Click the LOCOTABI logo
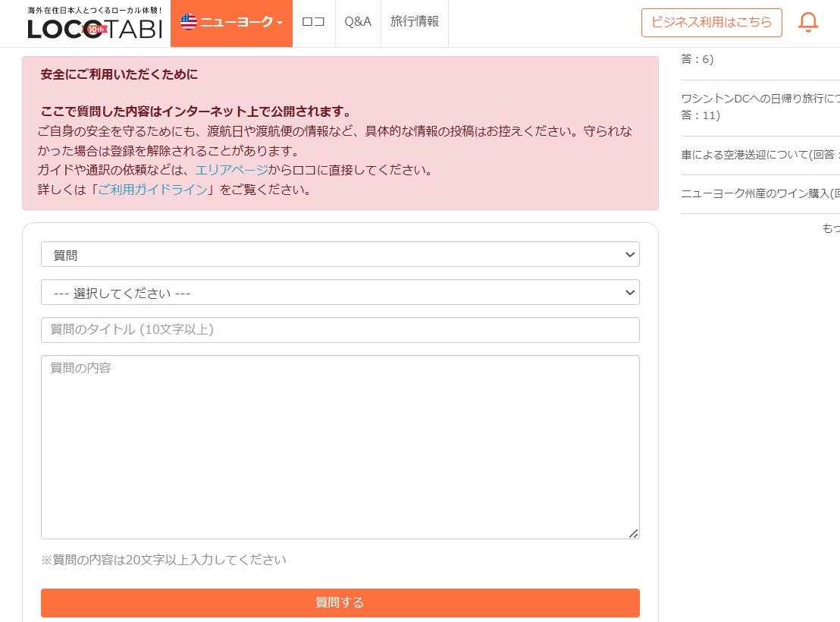 pos(95,24)
